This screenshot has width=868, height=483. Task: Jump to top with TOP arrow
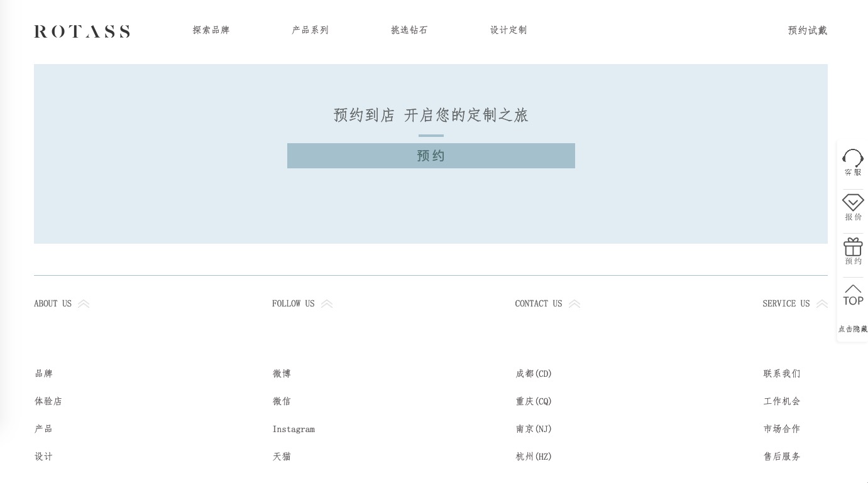click(853, 295)
